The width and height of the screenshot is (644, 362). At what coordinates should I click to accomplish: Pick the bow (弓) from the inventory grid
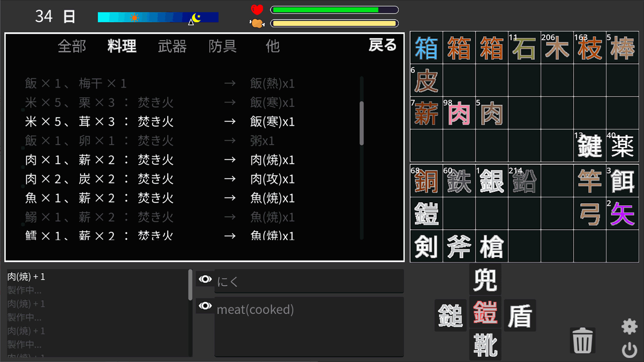click(x=590, y=214)
